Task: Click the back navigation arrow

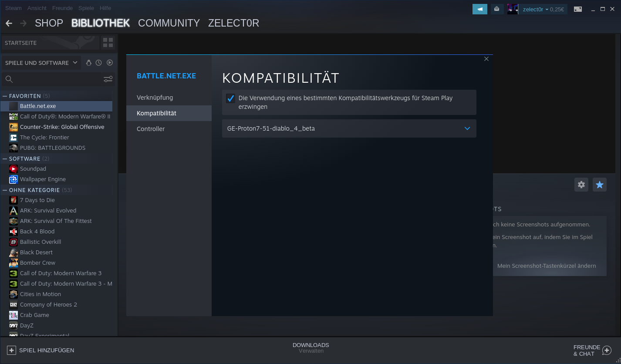Action: [9, 23]
